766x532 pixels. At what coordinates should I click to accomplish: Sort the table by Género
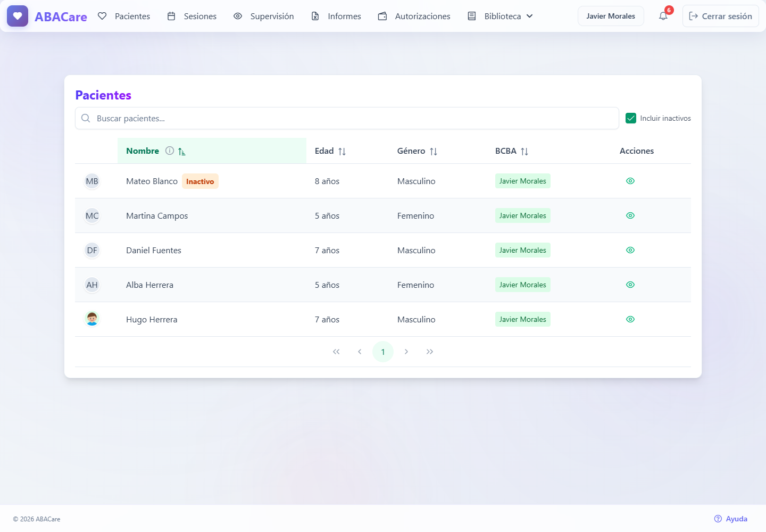click(434, 152)
